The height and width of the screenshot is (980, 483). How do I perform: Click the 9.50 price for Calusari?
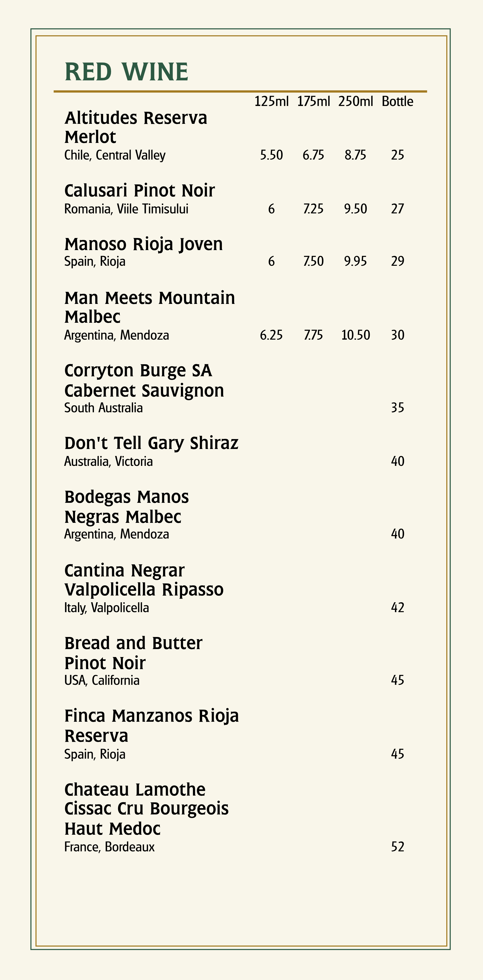355,209
